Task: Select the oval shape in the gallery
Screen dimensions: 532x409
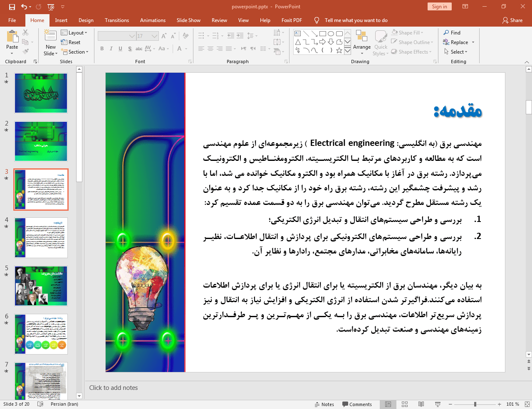Action: click(x=331, y=34)
